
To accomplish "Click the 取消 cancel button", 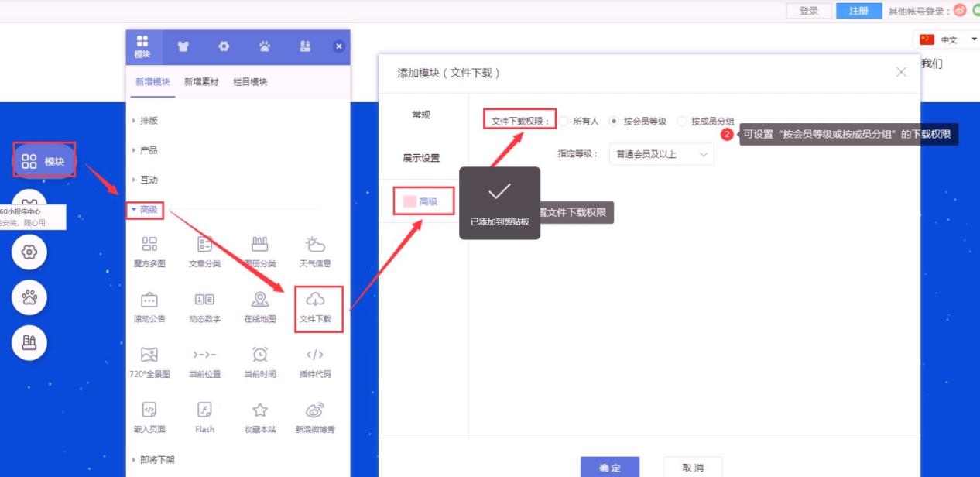I will (x=693, y=468).
